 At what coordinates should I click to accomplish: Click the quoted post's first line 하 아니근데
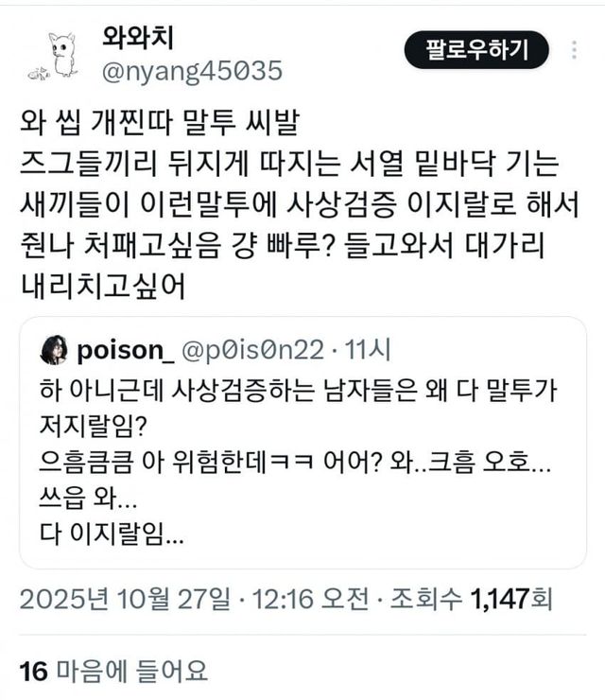click(x=298, y=391)
